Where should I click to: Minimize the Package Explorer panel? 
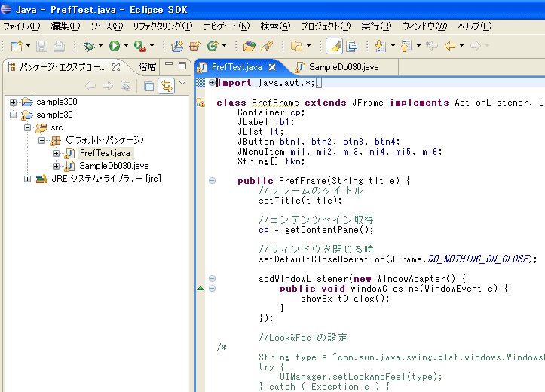click(169, 64)
